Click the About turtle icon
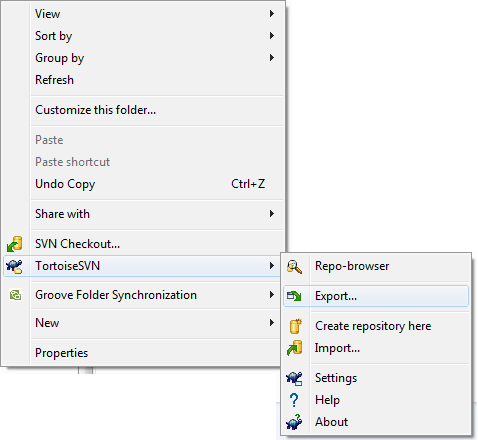The image size is (478, 440). [x=294, y=422]
